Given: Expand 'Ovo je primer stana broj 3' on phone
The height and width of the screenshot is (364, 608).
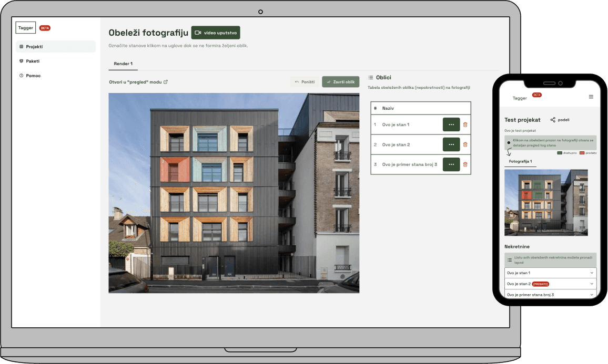Looking at the screenshot, I should tap(592, 295).
